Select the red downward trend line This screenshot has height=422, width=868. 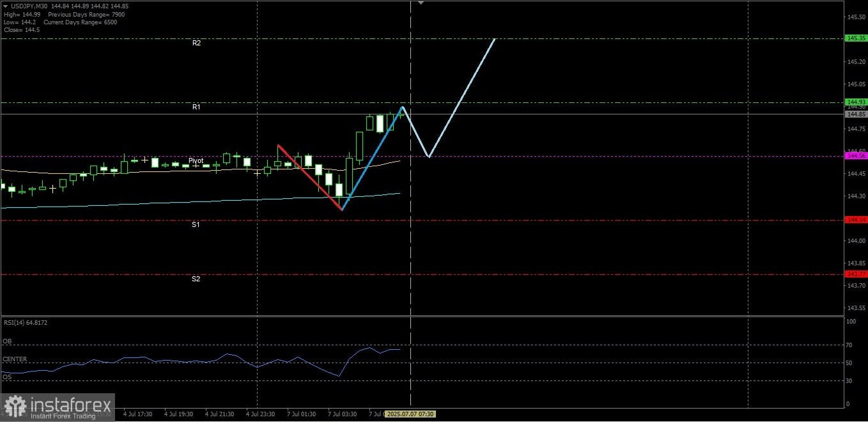(310, 177)
